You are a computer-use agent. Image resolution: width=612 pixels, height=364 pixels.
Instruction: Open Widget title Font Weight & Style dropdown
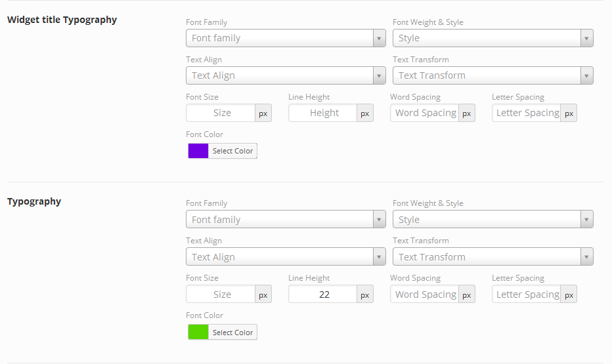point(493,38)
